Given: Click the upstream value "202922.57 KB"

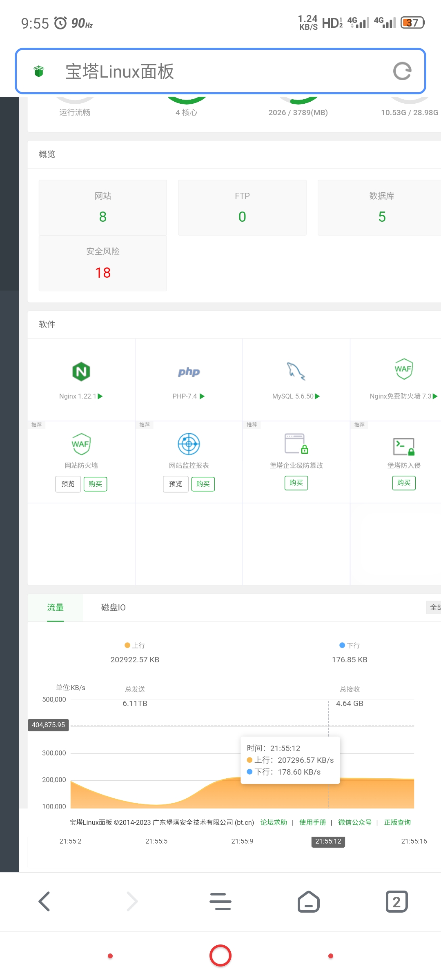Looking at the screenshot, I should (135, 659).
